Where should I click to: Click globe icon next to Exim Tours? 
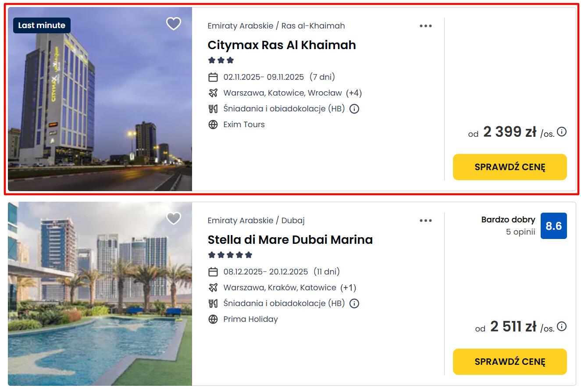[213, 125]
